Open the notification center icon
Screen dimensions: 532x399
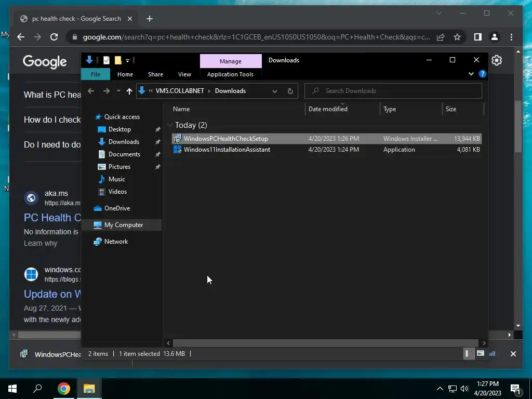[x=516, y=389]
